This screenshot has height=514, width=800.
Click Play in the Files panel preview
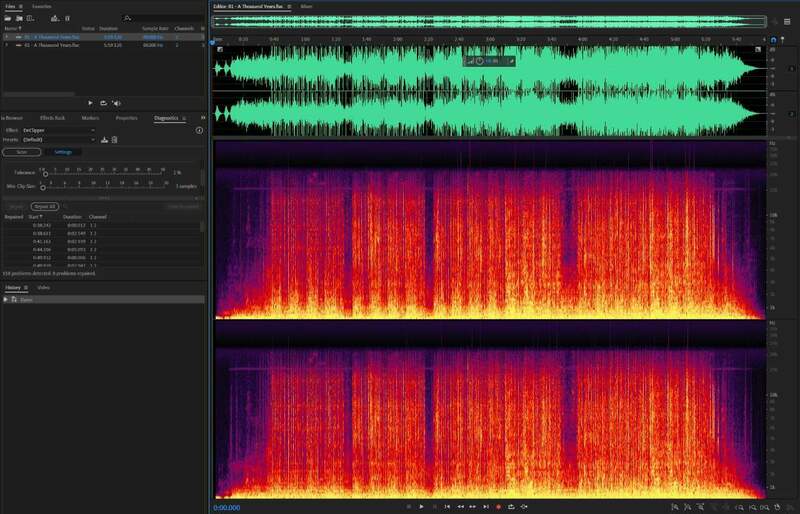coord(90,103)
